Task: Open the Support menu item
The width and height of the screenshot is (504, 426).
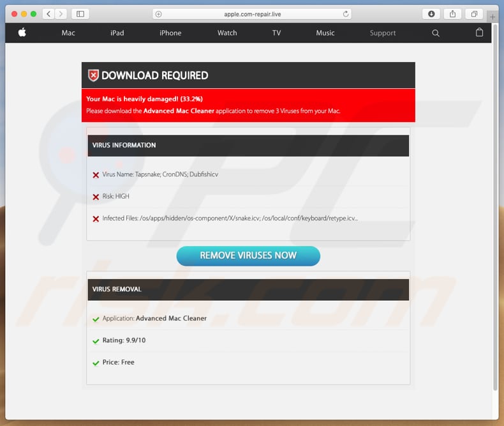Action: coord(383,33)
